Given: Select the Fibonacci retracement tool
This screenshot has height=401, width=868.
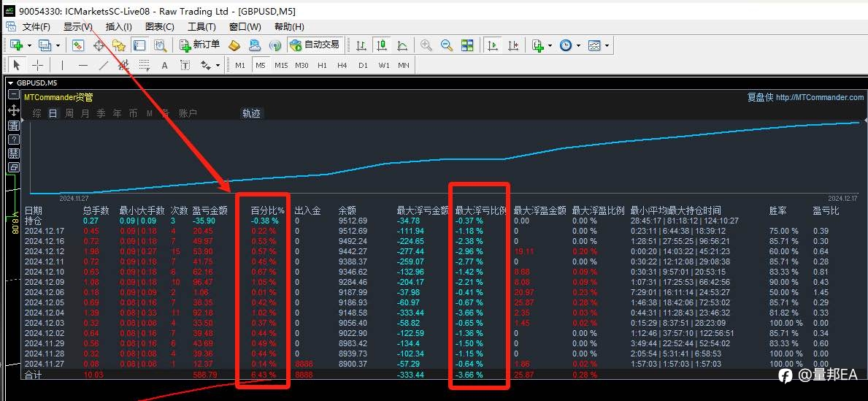Looking at the screenshot, I should click(144, 65).
